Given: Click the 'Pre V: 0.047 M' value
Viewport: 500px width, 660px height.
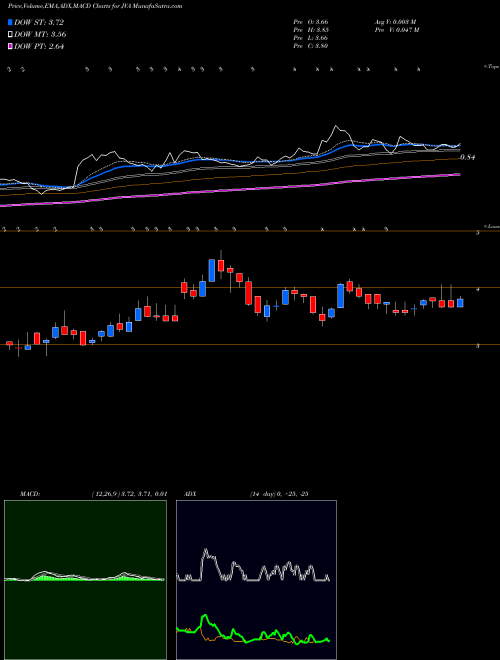Looking at the screenshot, I should (397, 30).
